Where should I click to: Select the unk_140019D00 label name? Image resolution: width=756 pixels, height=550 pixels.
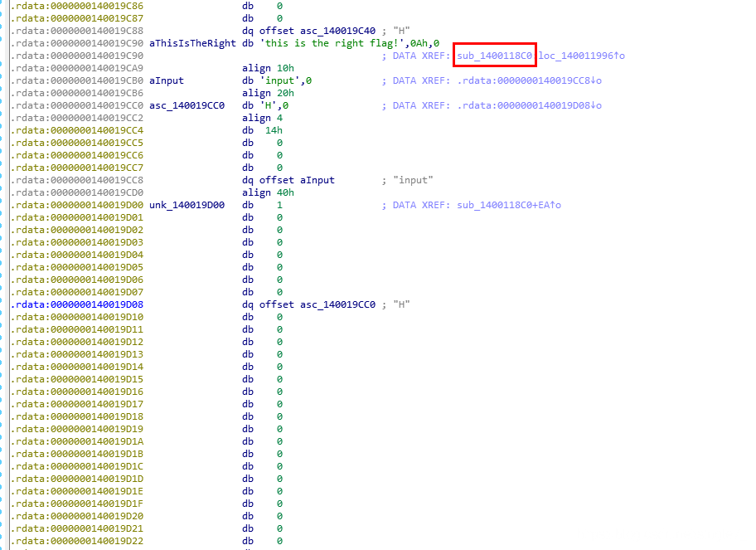click(187, 205)
